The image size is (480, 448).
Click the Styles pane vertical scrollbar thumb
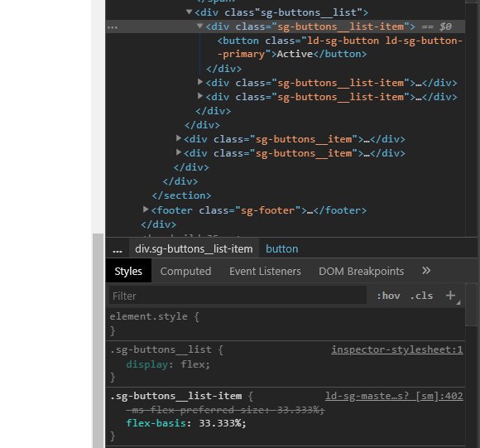[472, 305]
